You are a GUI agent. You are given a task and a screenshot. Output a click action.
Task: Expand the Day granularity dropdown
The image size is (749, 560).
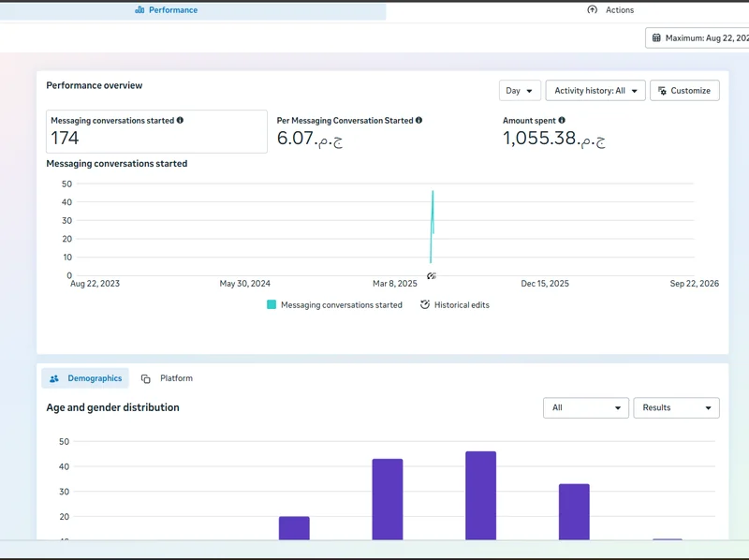click(520, 90)
